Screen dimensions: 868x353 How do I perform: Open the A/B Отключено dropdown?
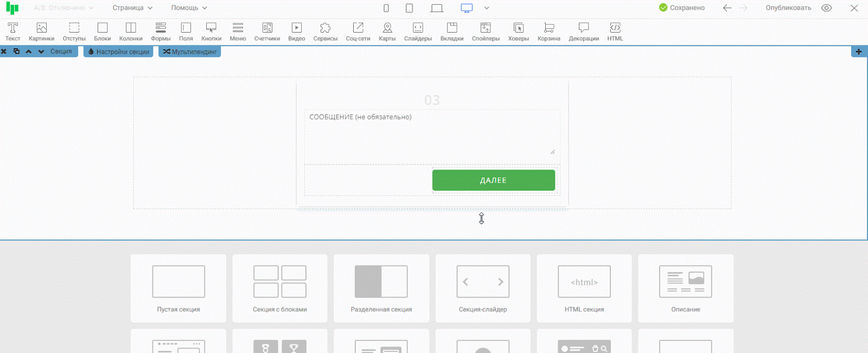63,8
